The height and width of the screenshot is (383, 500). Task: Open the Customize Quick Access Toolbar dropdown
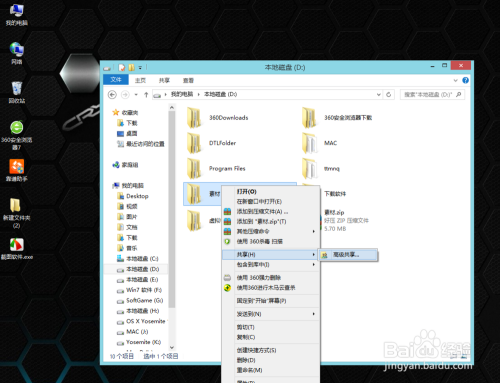[140, 68]
